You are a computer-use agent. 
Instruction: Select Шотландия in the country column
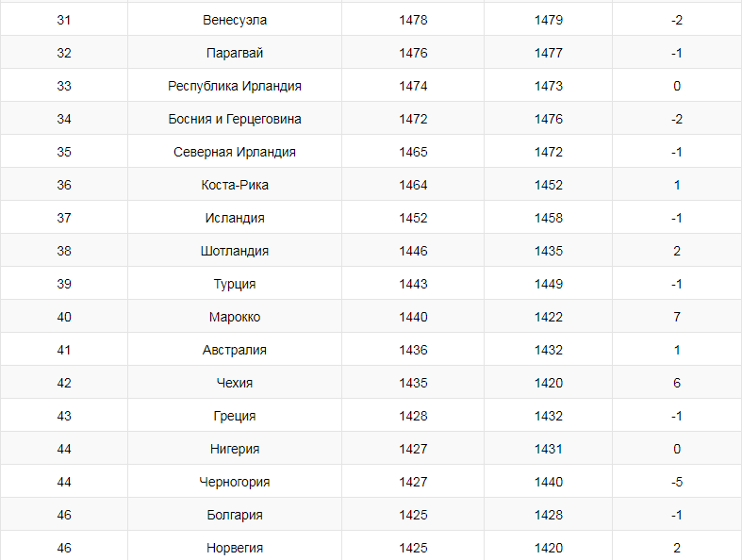click(235, 251)
